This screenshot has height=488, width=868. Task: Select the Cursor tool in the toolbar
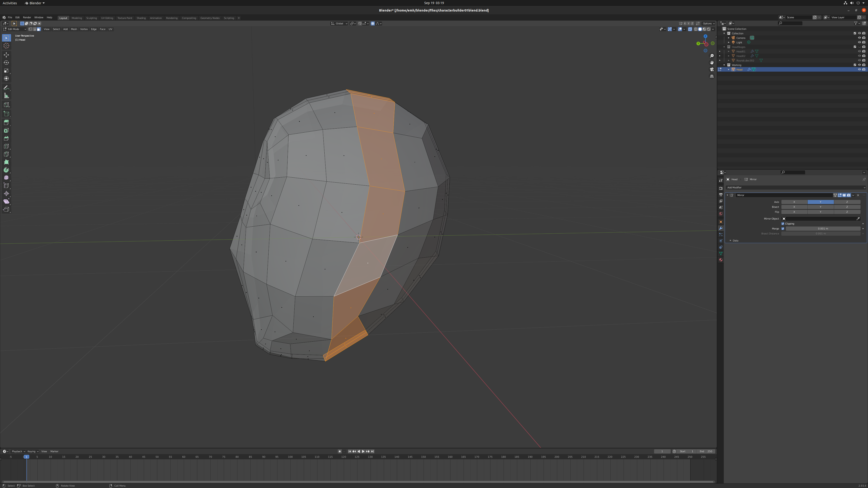[x=6, y=46]
